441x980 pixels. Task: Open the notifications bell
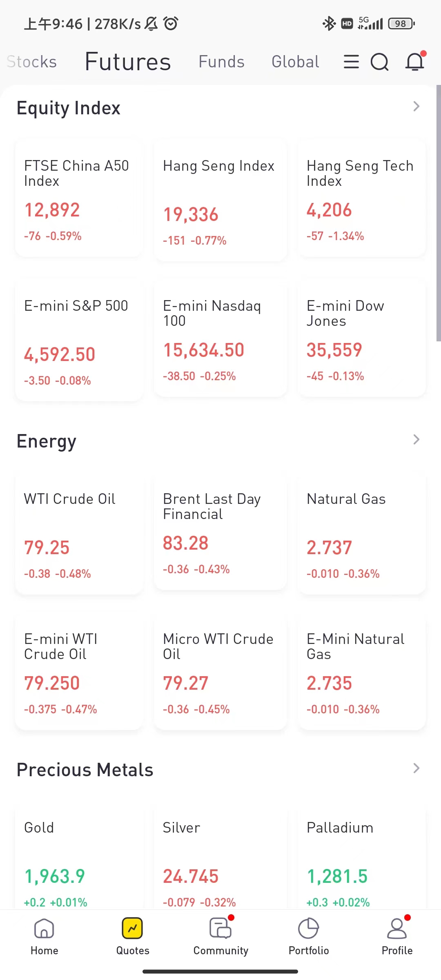(415, 62)
